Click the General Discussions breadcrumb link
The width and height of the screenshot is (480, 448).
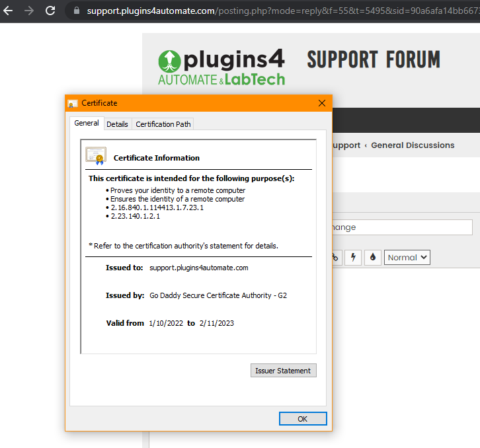[413, 145]
